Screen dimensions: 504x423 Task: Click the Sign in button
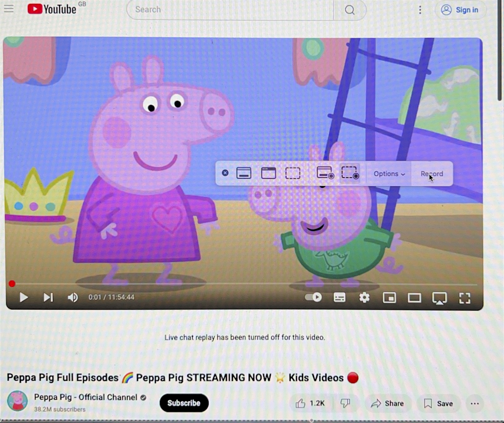(x=460, y=10)
